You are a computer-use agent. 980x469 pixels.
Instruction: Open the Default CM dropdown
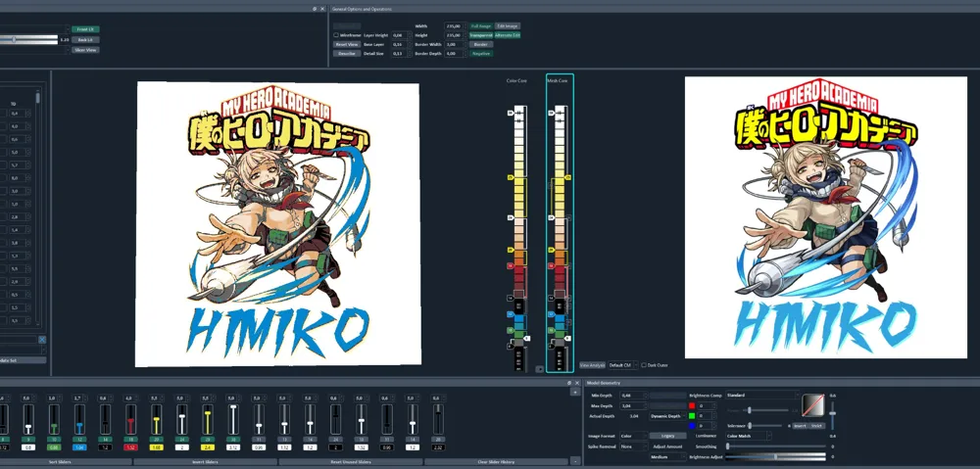(x=622, y=364)
